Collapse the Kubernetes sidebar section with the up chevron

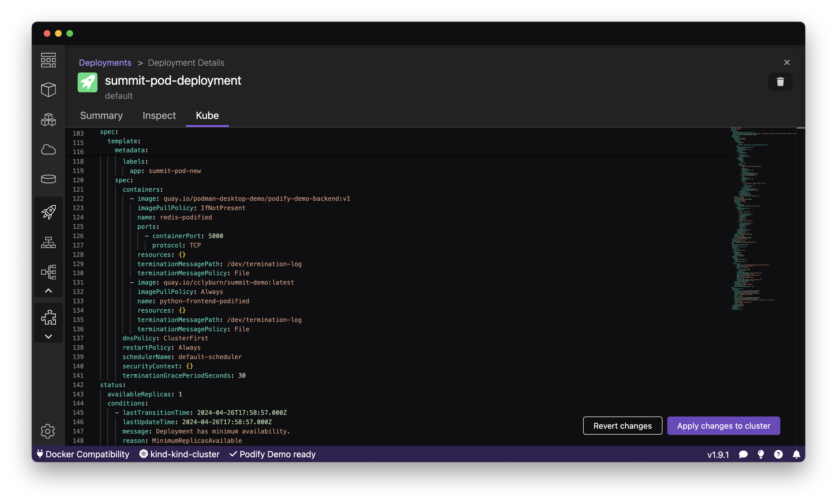point(48,291)
